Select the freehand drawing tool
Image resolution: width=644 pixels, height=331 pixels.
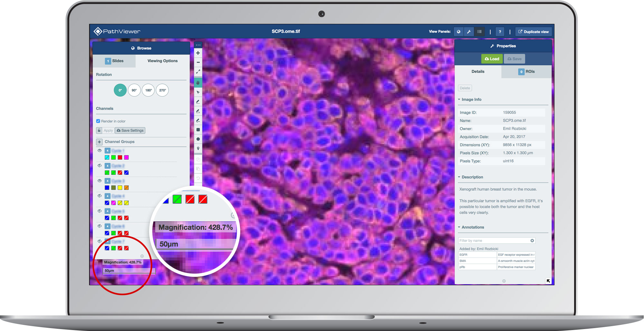pos(198,120)
